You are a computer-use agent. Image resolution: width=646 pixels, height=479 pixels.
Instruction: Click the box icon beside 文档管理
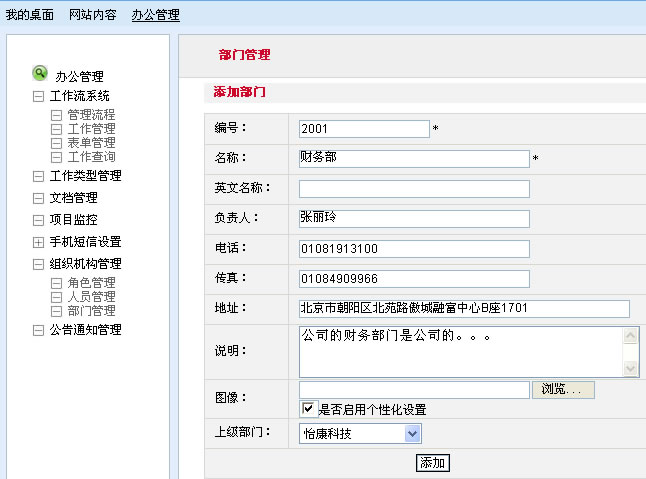coord(38,198)
